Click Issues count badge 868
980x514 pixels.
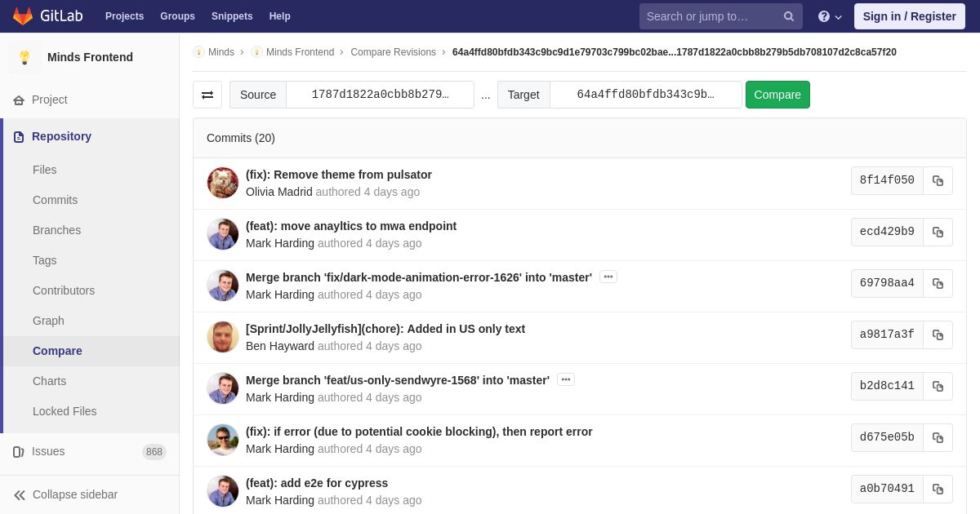154,452
